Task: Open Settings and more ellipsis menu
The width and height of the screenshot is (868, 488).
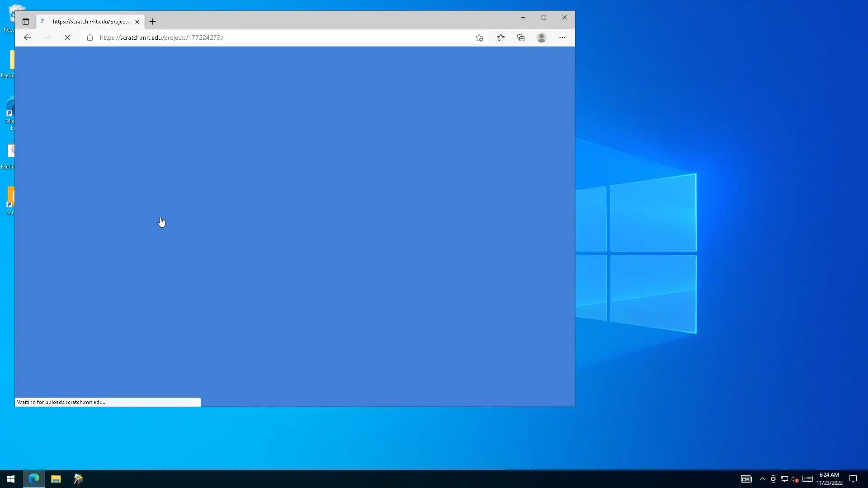Action: click(562, 38)
